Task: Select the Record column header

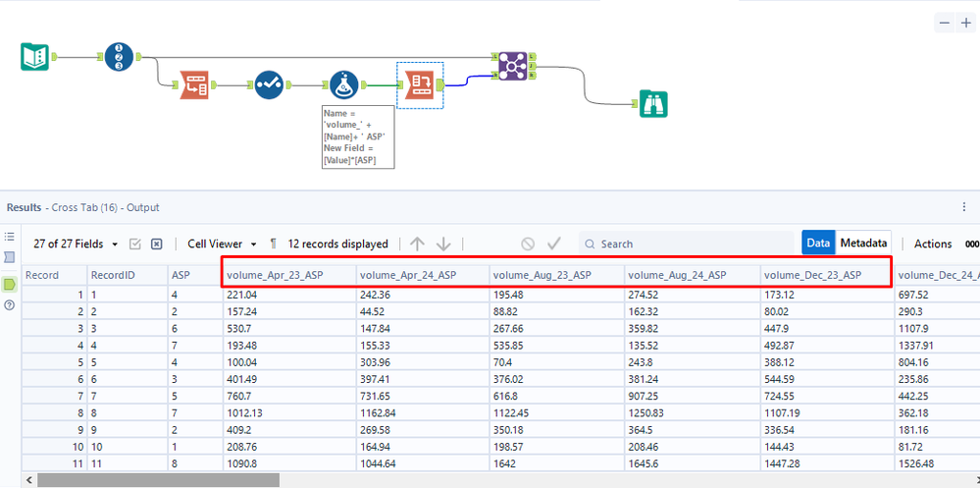Action: (54, 275)
